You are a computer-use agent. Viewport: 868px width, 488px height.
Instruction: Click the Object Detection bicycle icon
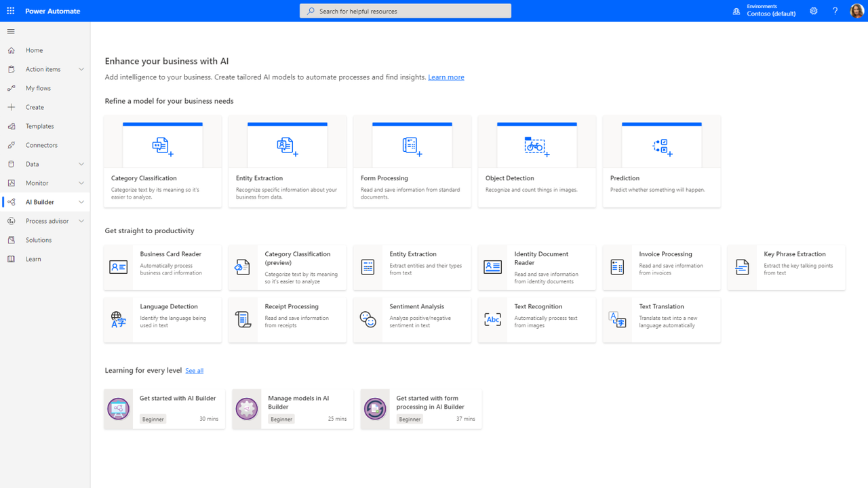click(536, 146)
